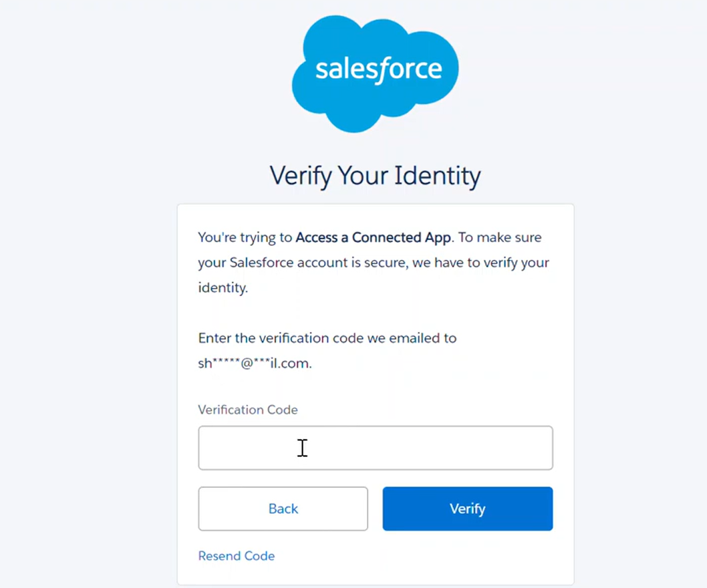
Task: Click the salesforce wordmark inside the cloud
Action: [379, 70]
